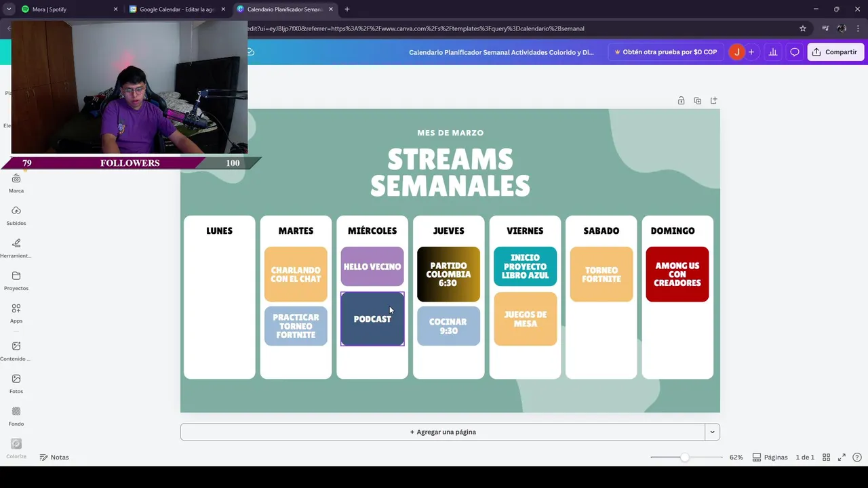Open the help question mark icon
The height and width of the screenshot is (488, 868).
pos(857,457)
